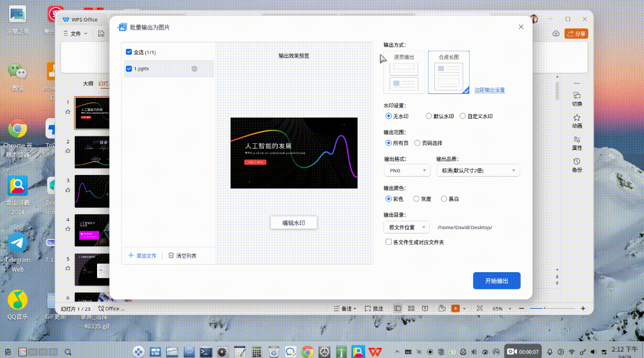
Task: Open the 切换 (Transitions) panel in right sidebar
Action: (577, 99)
